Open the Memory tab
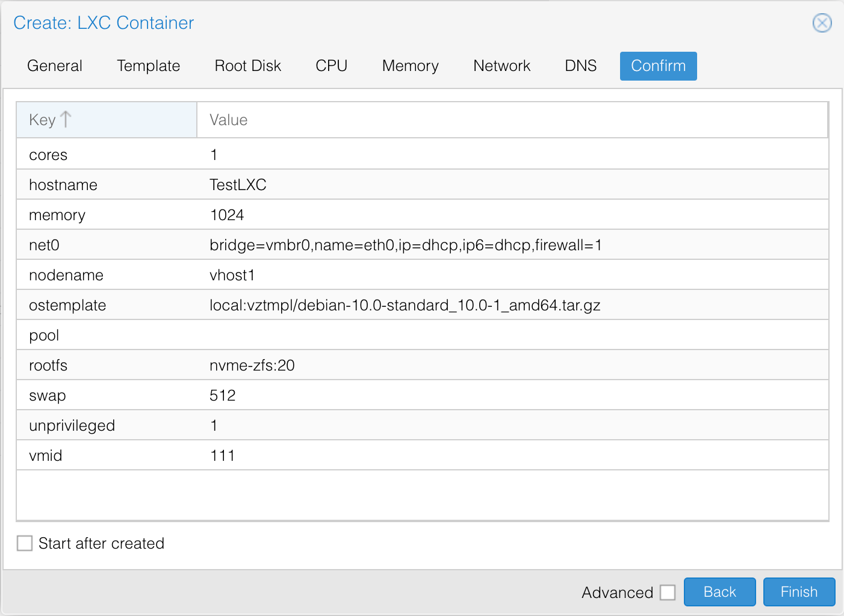The height and width of the screenshot is (616, 844). (x=411, y=66)
